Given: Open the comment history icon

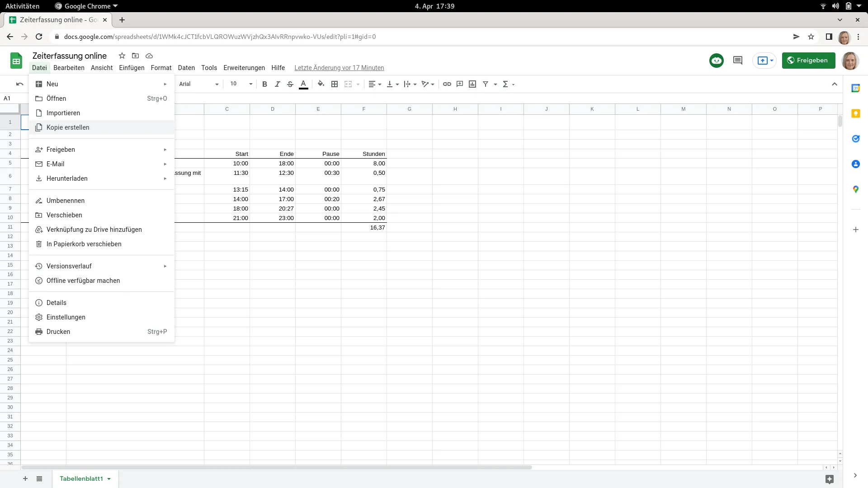Looking at the screenshot, I should [x=737, y=61].
